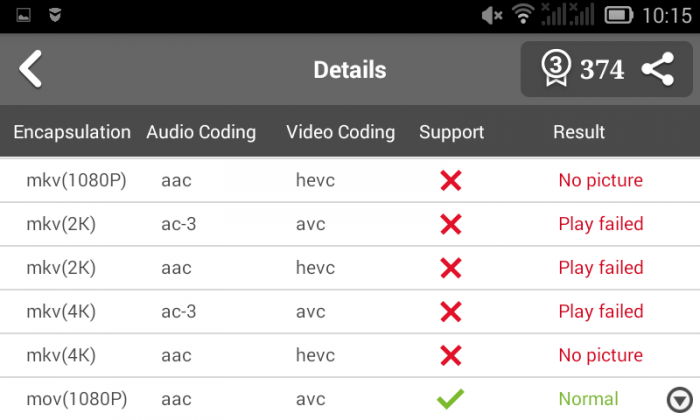Open the rank medal badge icon
700x420 pixels.
point(556,69)
